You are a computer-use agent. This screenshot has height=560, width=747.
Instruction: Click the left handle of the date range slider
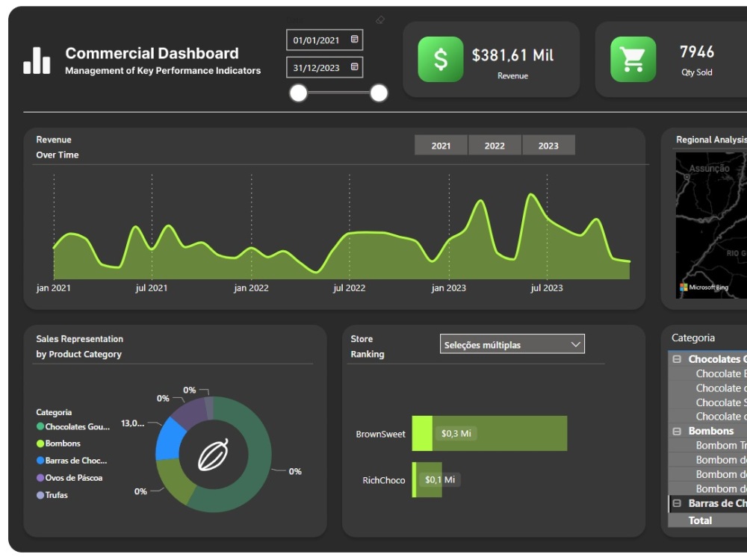pos(297,93)
